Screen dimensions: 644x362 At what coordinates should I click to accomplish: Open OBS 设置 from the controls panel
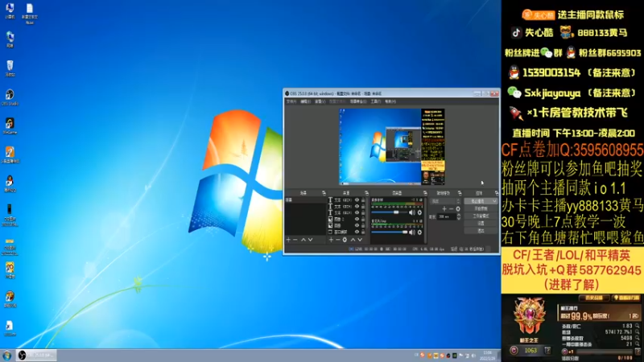tap(481, 224)
